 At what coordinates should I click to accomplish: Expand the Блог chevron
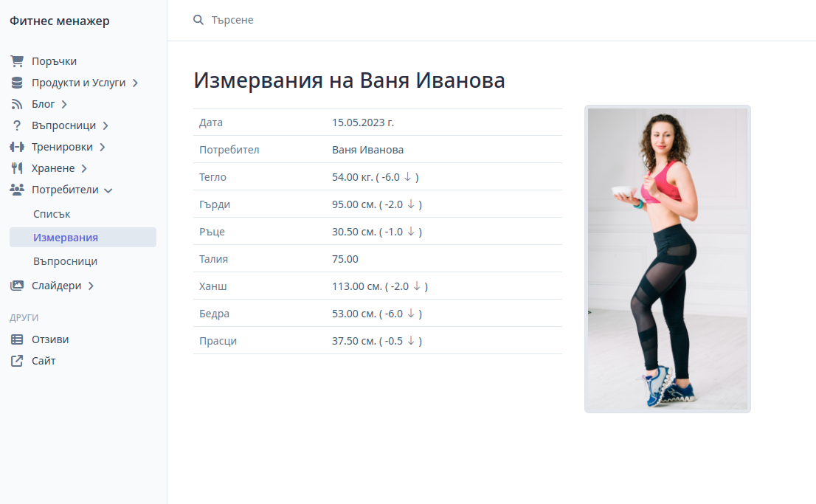click(64, 104)
